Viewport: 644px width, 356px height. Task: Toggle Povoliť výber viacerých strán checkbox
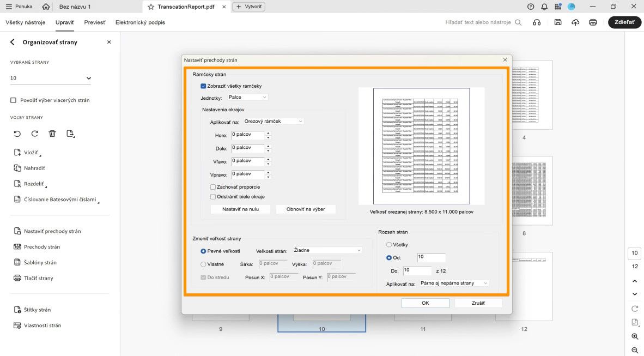coord(13,100)
